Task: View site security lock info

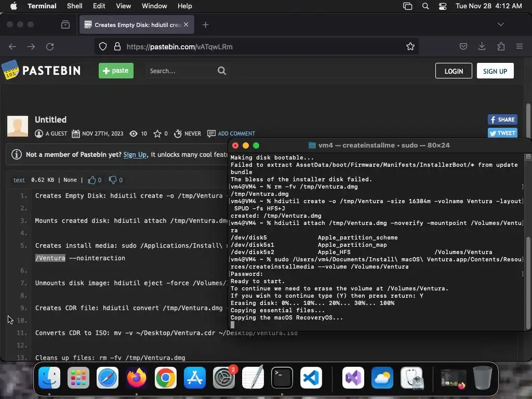Action: 117,46
